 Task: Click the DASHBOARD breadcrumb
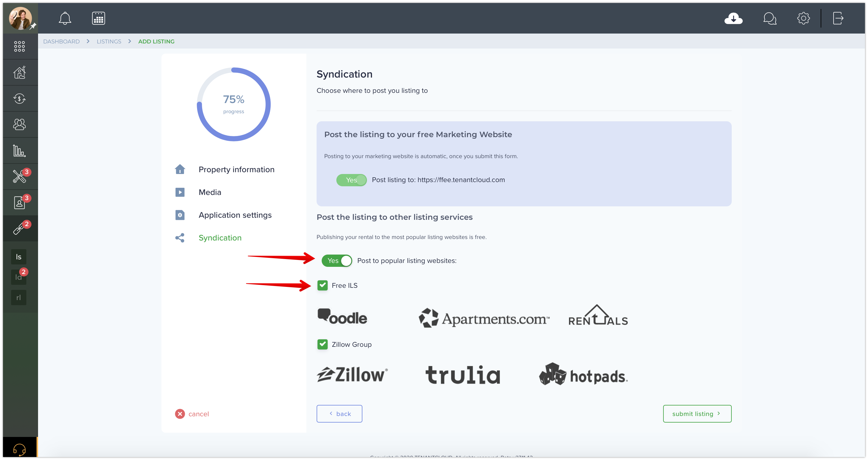[61, 41]
